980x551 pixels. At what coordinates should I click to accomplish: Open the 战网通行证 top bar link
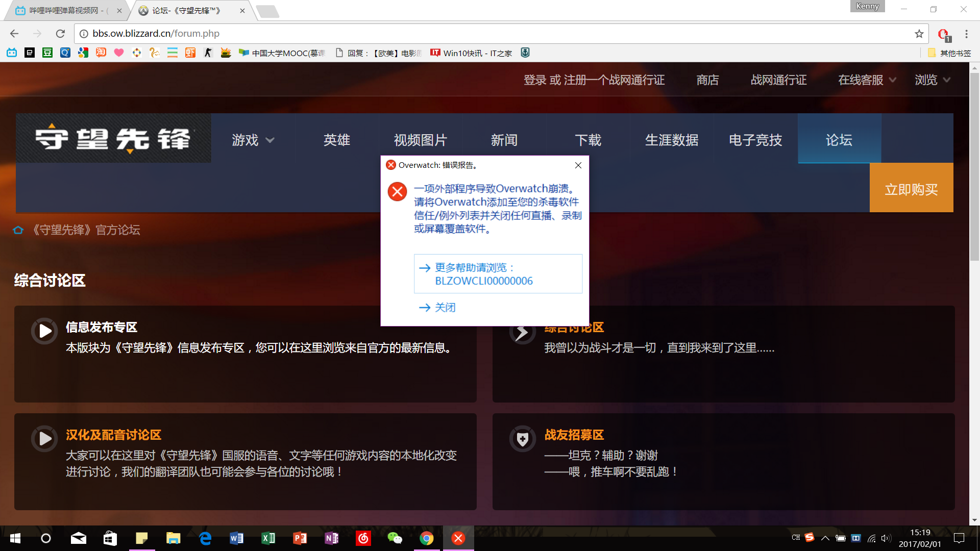[x=779, y=80]
